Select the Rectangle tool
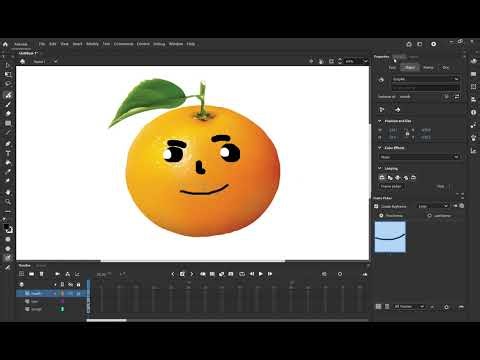 pos(8,123)
